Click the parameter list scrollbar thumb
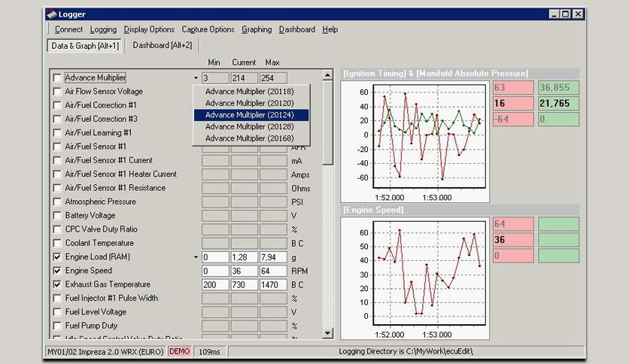Viewport: 629px width, 364px height. 328,123
